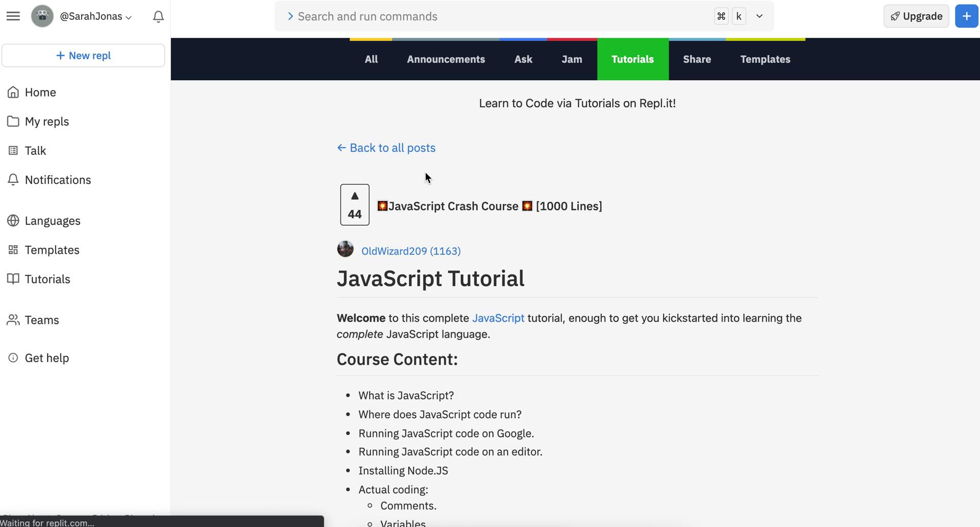Click 'Running JavaScript code on an editor.' item
This screenshot has width=980, height=527.
(x=450, y=452)
